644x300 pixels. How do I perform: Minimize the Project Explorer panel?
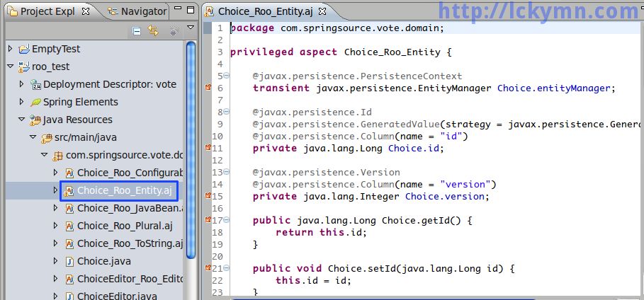[178, 8]
